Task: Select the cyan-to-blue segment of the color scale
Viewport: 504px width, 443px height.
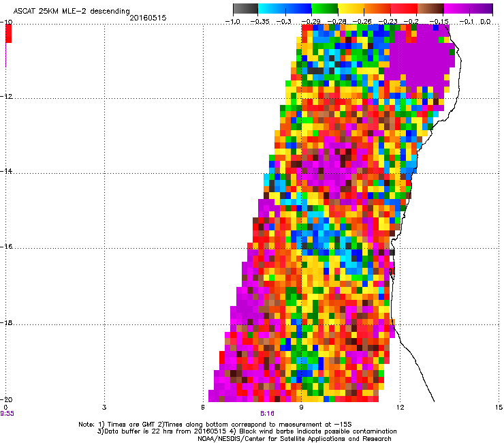Action: (285, 8)
